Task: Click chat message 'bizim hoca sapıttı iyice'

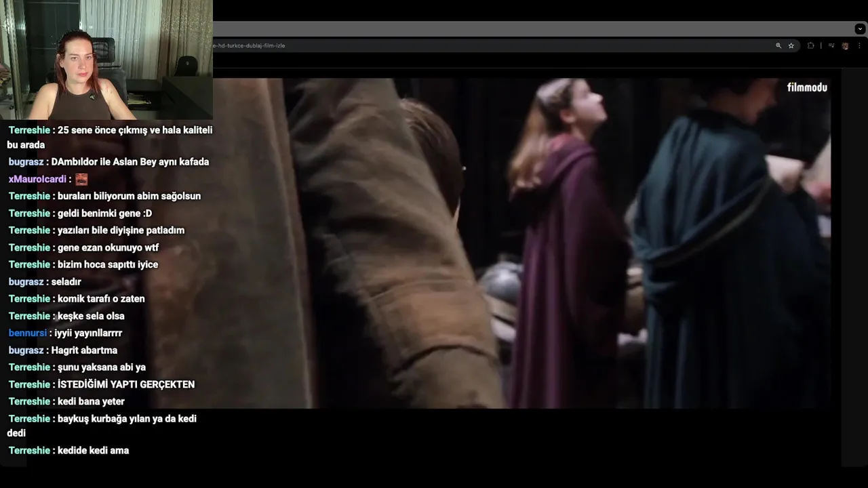Action: click(x=108, y=264)
